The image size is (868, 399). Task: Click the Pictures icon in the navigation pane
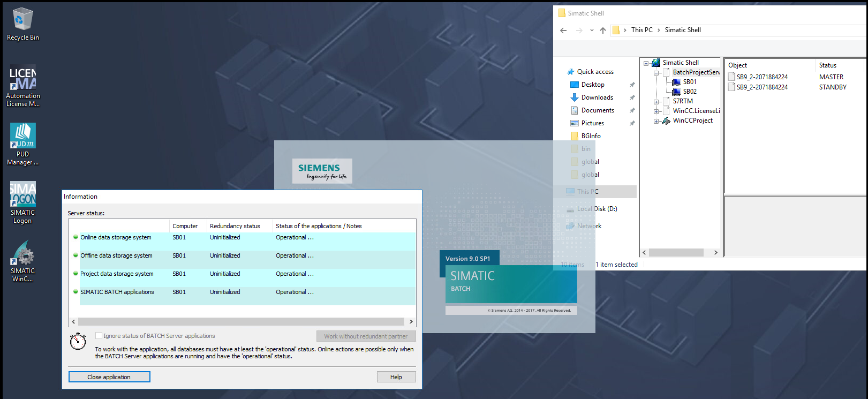coord(575,123)
